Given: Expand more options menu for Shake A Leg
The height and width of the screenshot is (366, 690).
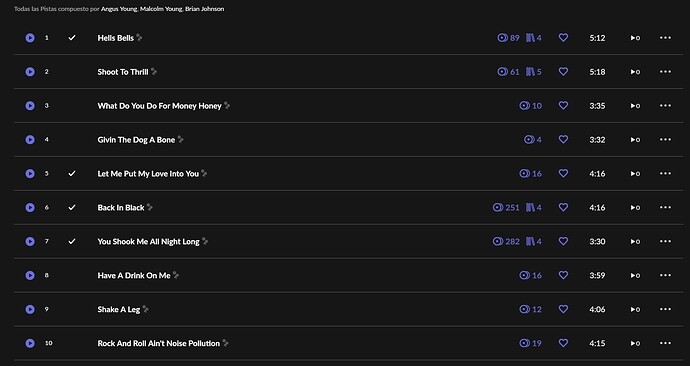Looking at the screenshot, I should tap(665, 309).
